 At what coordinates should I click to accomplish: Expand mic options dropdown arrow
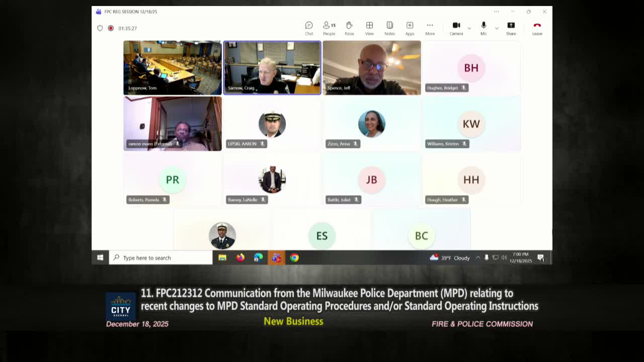click(496, 28)
